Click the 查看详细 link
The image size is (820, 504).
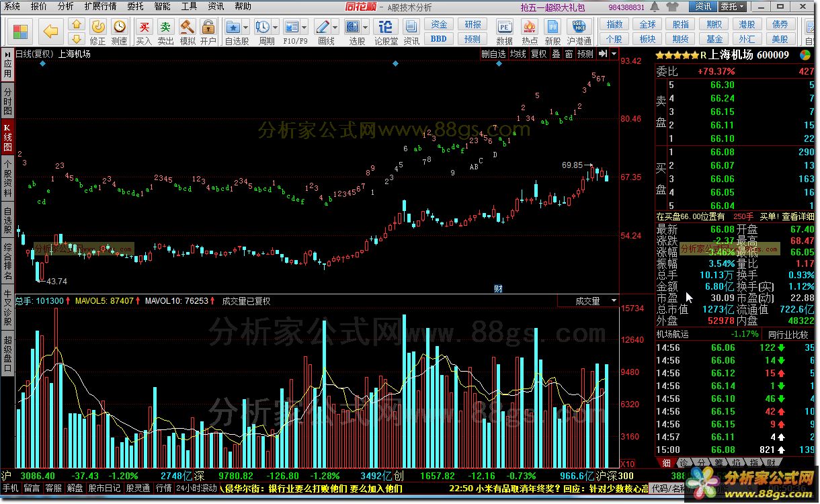pyautogui.click(x=797, y=216)
